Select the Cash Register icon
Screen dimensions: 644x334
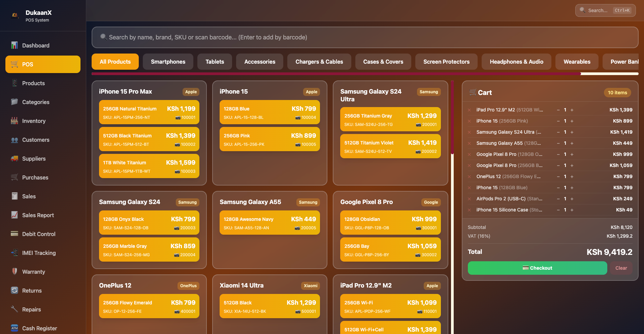(x=14, y=328)
